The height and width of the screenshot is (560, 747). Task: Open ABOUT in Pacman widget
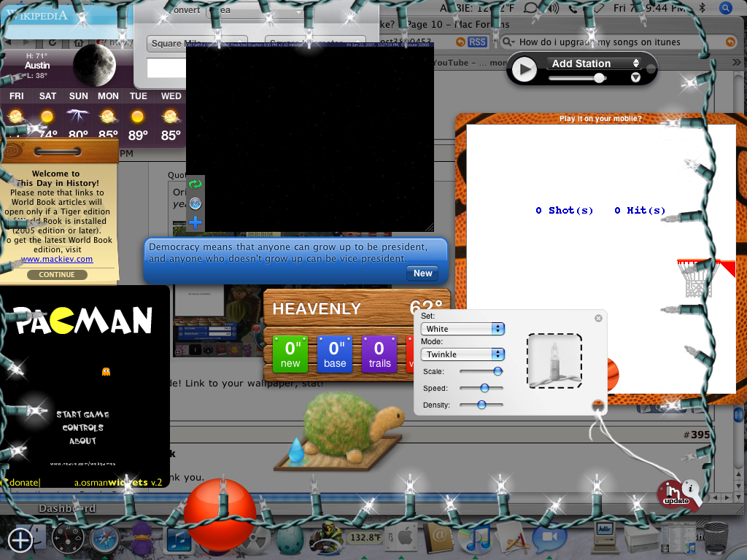point(83,441)
